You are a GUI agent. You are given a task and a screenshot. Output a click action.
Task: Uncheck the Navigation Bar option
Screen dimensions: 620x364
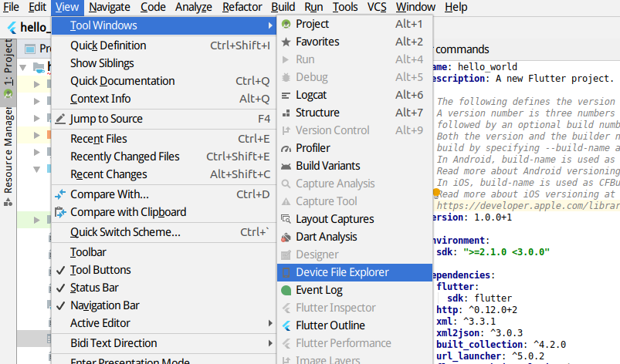click(x=104, y=305)
